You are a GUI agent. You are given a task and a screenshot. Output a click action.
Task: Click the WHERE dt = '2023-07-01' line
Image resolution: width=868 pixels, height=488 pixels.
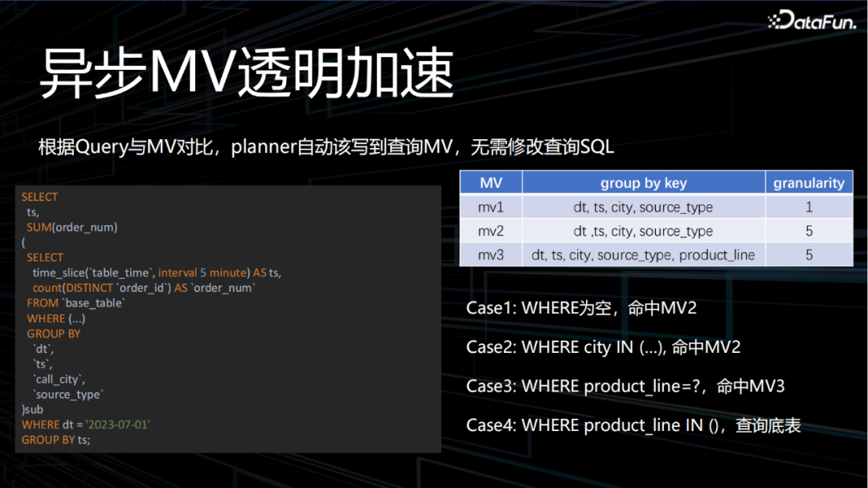tap(86, 424)
